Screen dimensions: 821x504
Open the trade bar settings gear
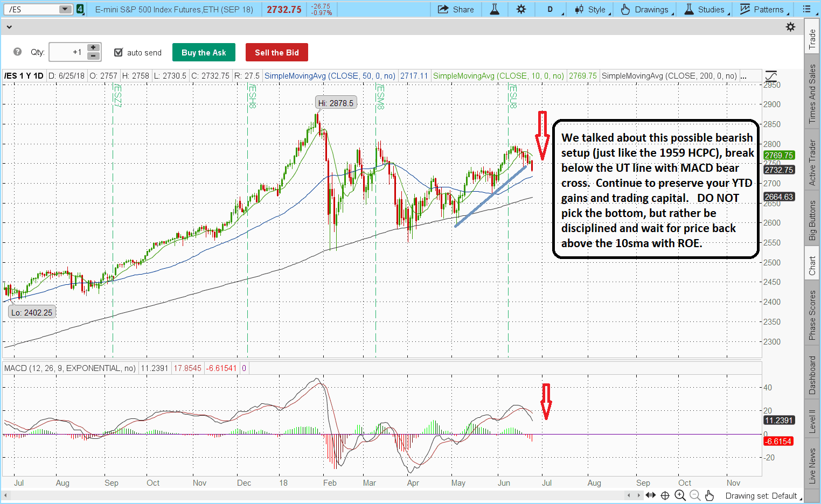790,27
